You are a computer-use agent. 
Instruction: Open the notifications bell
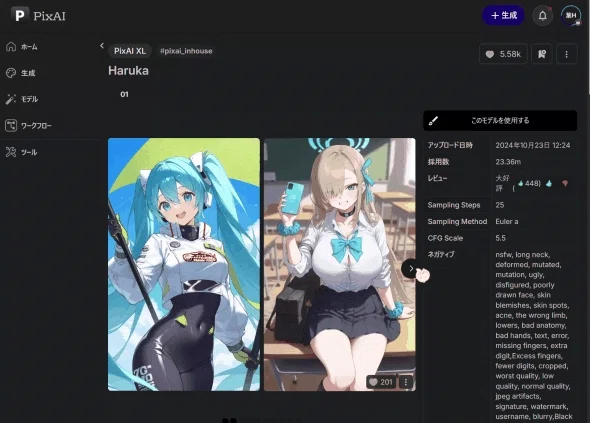point(542,15)
